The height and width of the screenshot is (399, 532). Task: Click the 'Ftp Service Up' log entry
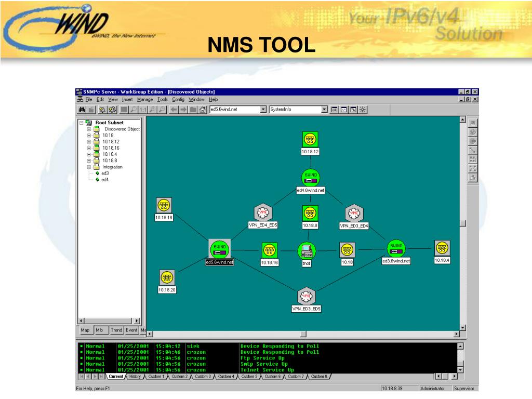262,358
